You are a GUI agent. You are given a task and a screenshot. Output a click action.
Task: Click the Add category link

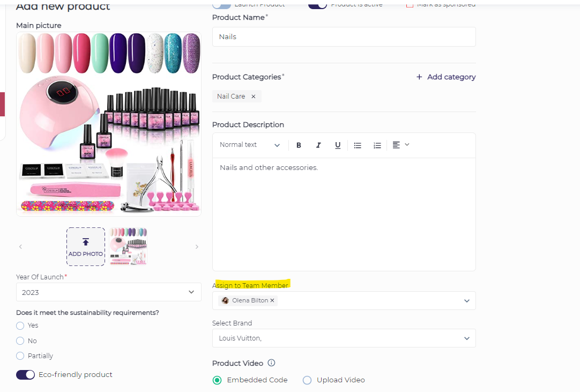tap(446, 77)
